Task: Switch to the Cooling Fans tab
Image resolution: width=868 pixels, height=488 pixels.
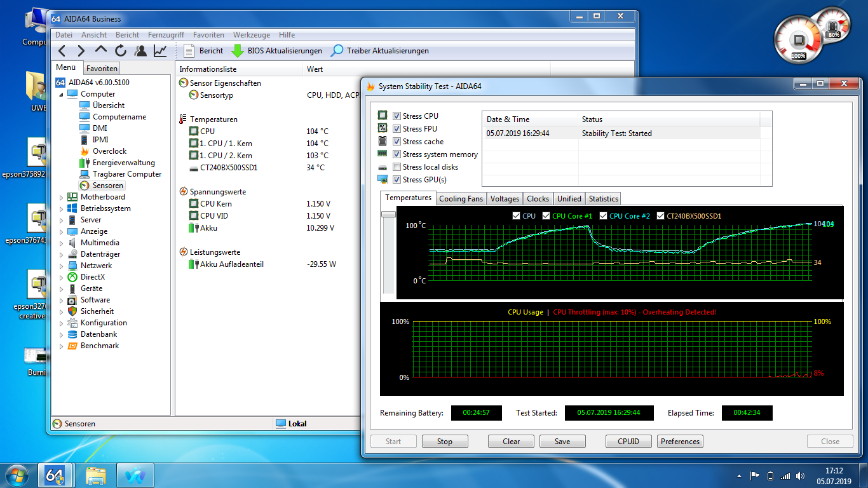Action: (x=461, y=199)
